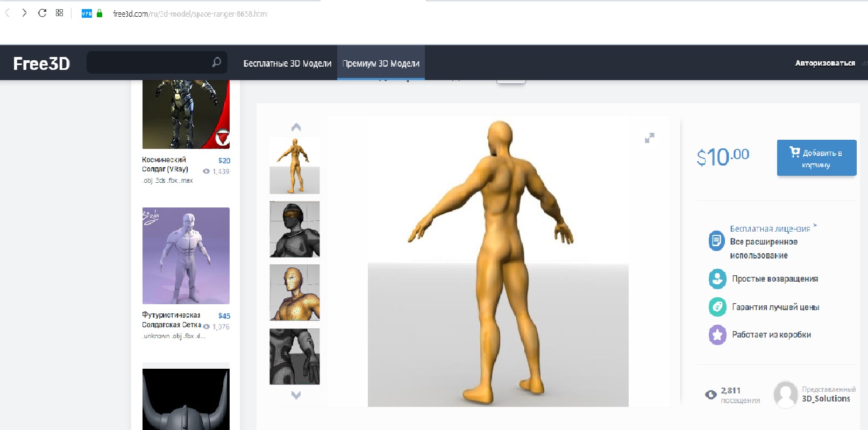Open the Футуристическая Солдатская Сетка thumbnail

(186, 256)
